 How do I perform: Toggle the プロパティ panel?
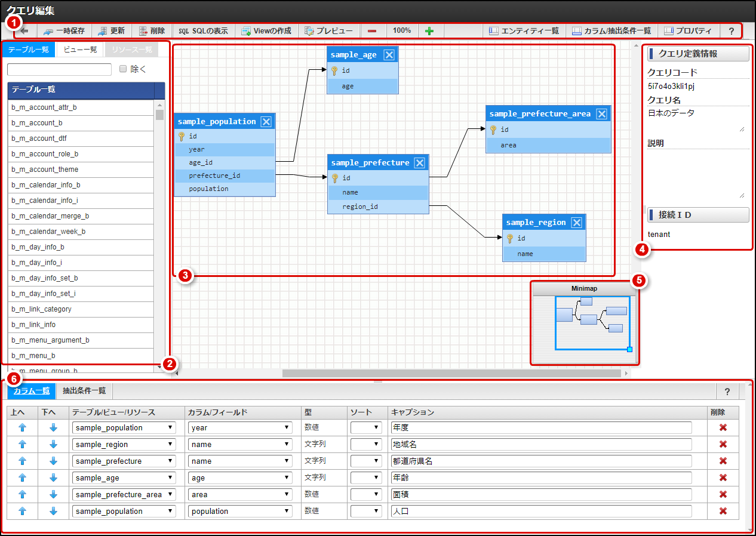pos(688,30)
